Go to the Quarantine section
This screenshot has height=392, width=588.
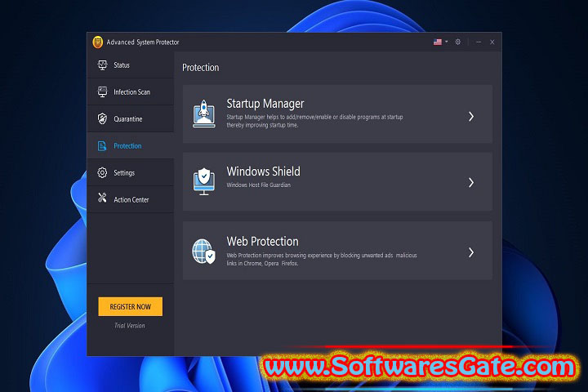coord(130,119)
